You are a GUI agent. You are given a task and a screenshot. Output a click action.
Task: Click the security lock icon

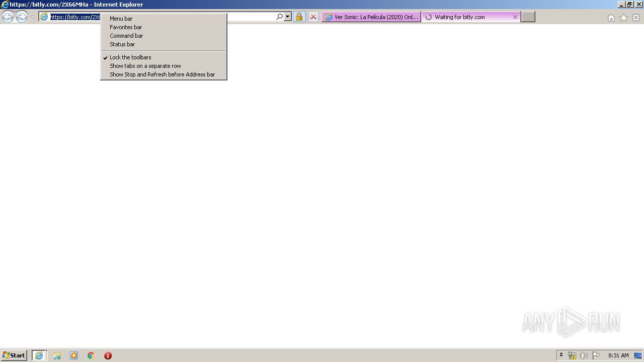click(x=299, y=17)
